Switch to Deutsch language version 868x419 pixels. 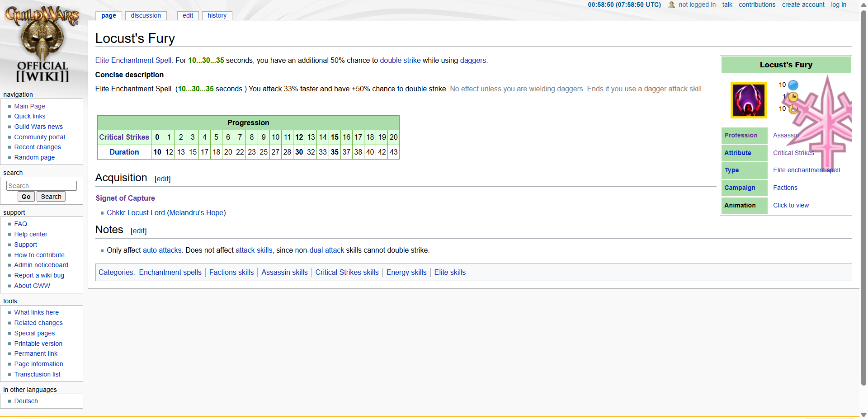[26, 401]
